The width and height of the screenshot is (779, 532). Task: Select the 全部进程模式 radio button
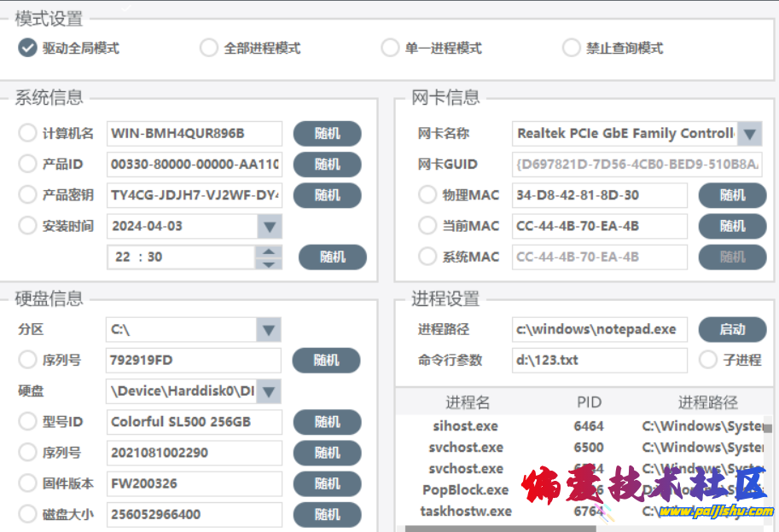tap(208, 48)
